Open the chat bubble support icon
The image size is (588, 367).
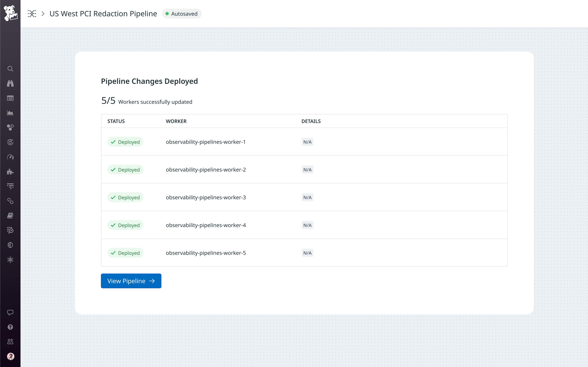pos(10,312)
